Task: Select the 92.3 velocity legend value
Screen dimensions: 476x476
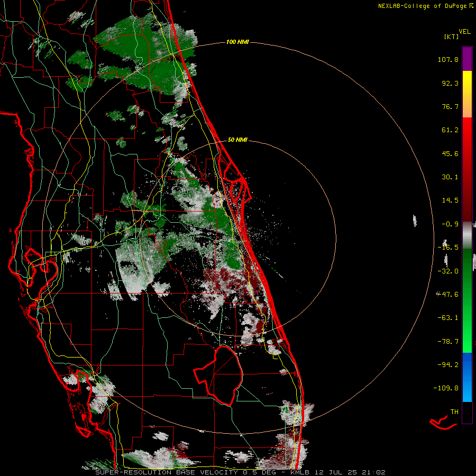Action: (450, 83)
